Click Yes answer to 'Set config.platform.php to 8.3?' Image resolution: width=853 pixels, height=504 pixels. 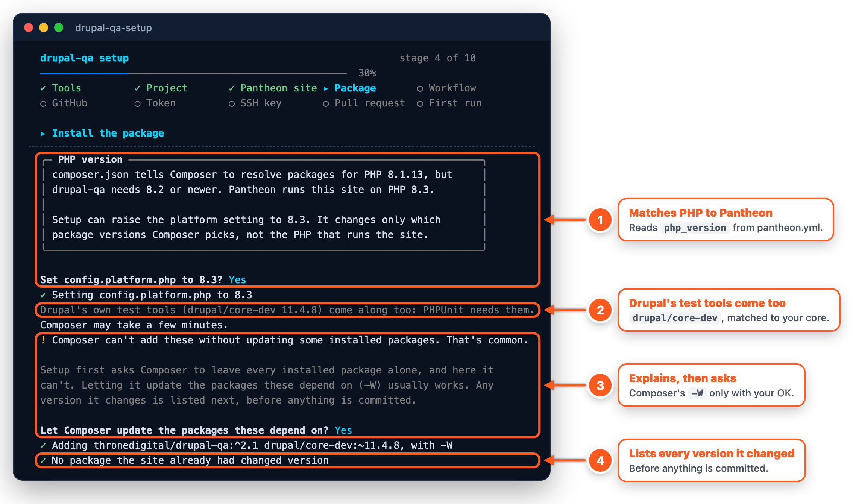point(237,280)
